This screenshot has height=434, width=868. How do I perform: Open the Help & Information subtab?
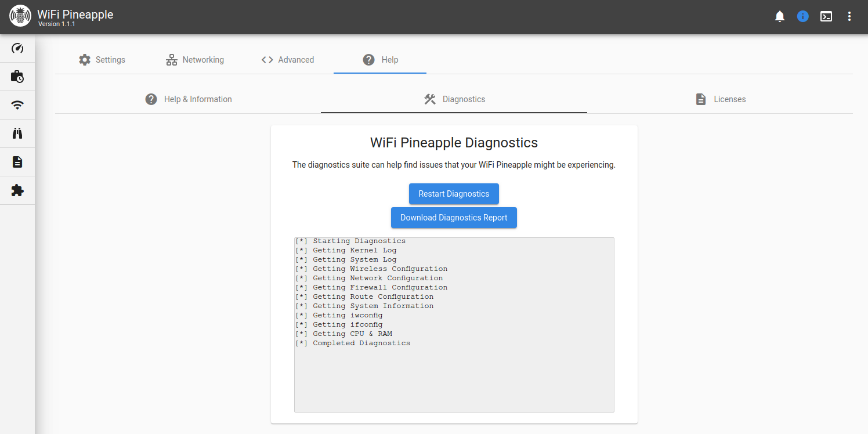pyautogui.click(x=188, y=99)
